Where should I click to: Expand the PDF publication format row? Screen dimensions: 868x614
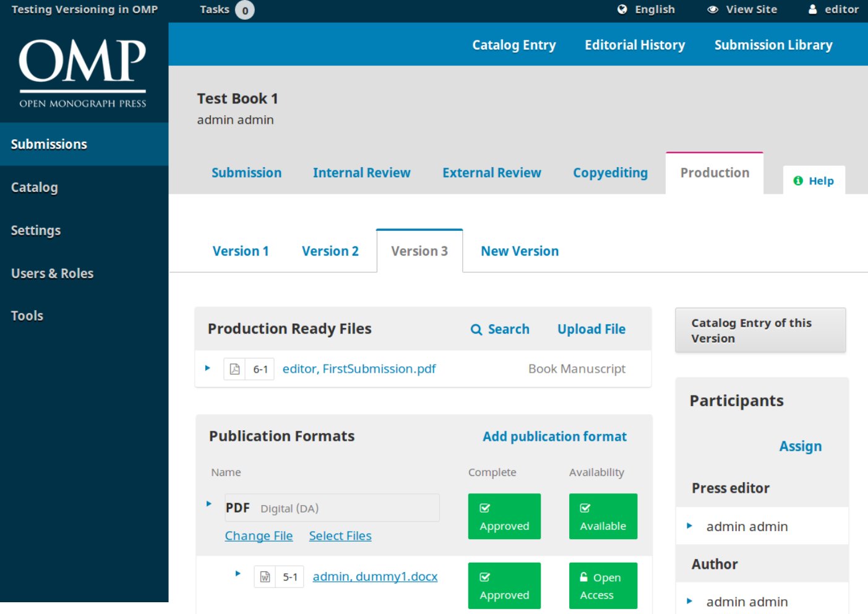[x=209, y=504]
